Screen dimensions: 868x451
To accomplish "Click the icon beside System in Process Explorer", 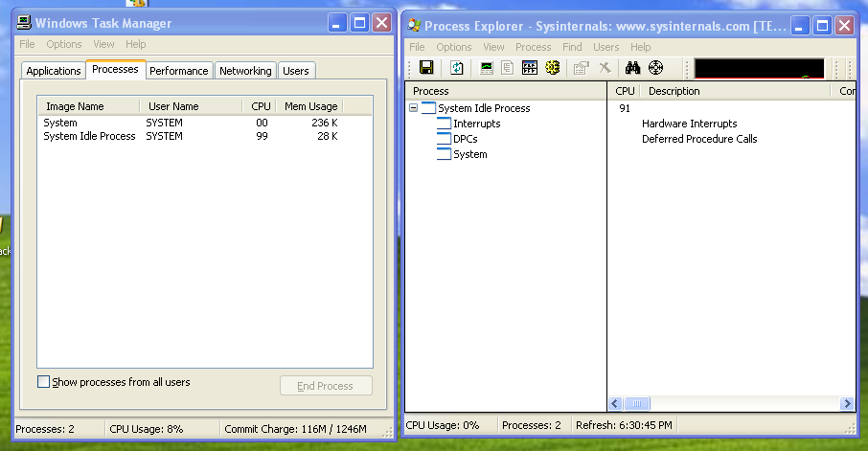I will click(x=444, y=154).
